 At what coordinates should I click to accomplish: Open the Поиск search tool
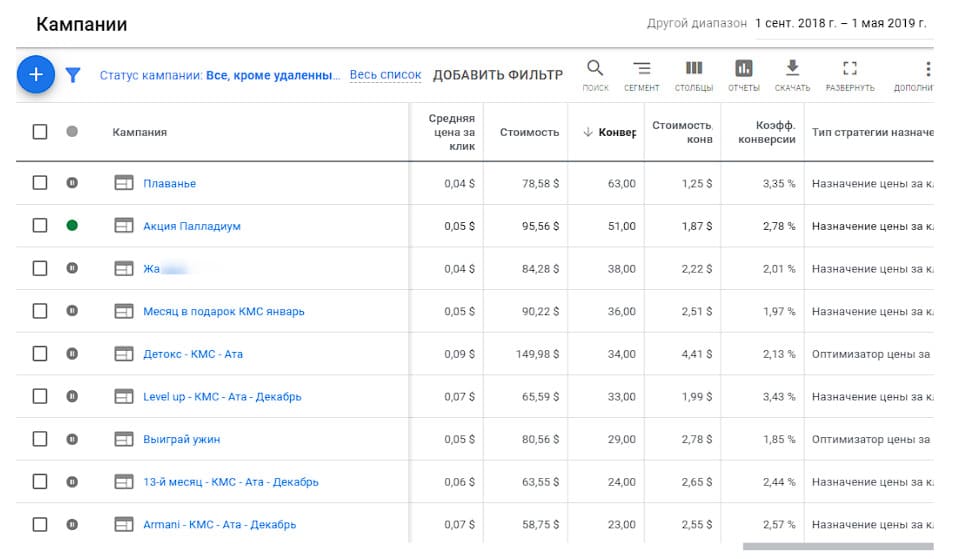point(595,75)
